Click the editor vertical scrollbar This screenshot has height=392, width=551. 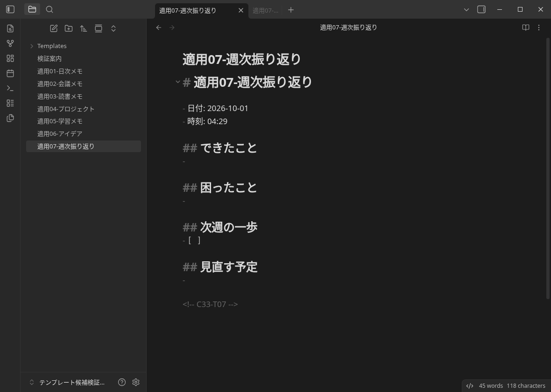pos(547,168)
